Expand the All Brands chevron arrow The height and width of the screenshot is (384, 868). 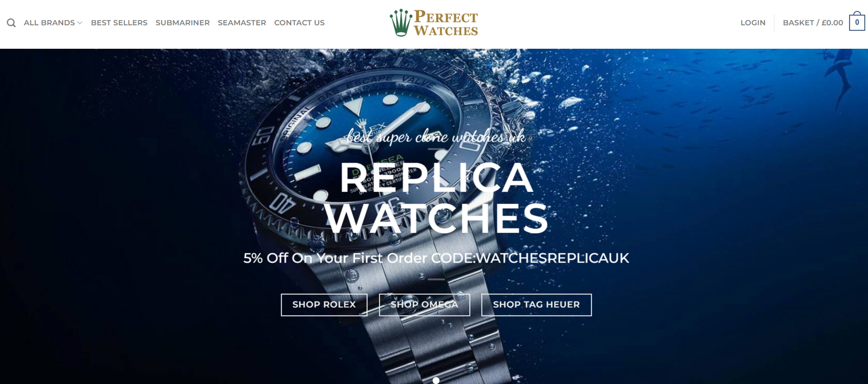pyautogui.click(x=80, y=23)
